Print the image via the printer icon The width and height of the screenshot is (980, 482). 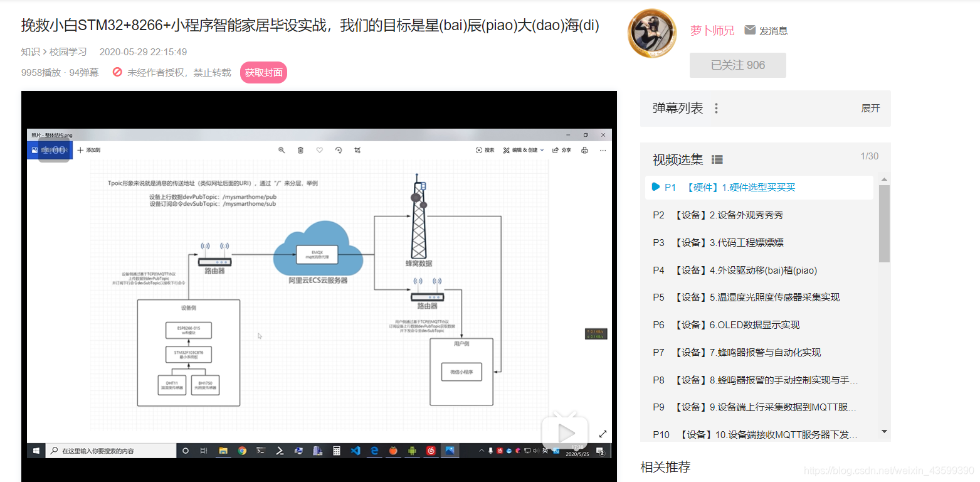point(584,150)
